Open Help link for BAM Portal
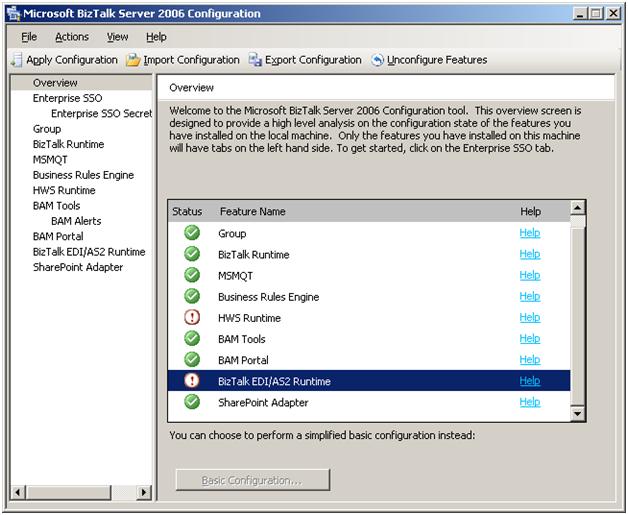Screen dimensions: 628x515 (x=530, y=360)
